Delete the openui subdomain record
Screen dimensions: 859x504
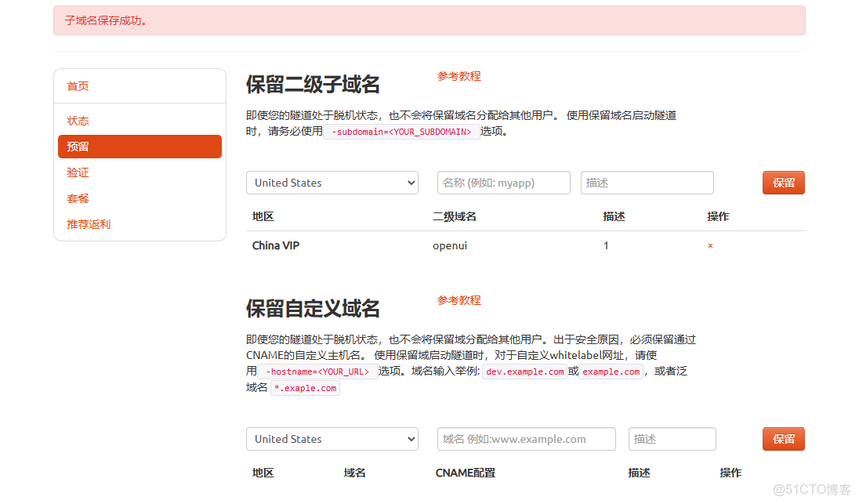(710, 245)
